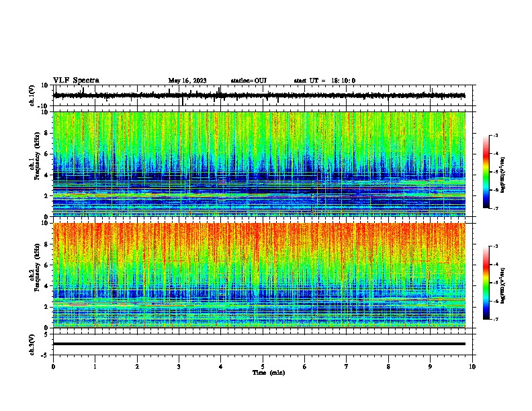Image resolution: width=532 pixels, height=411 pixels.
Task: Click the "station=OUI" label
Action: pos(249,81)
